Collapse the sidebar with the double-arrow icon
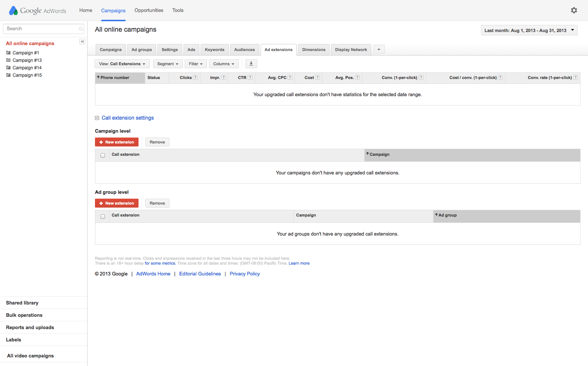This screenshot has height=366, width=588. 82,42
